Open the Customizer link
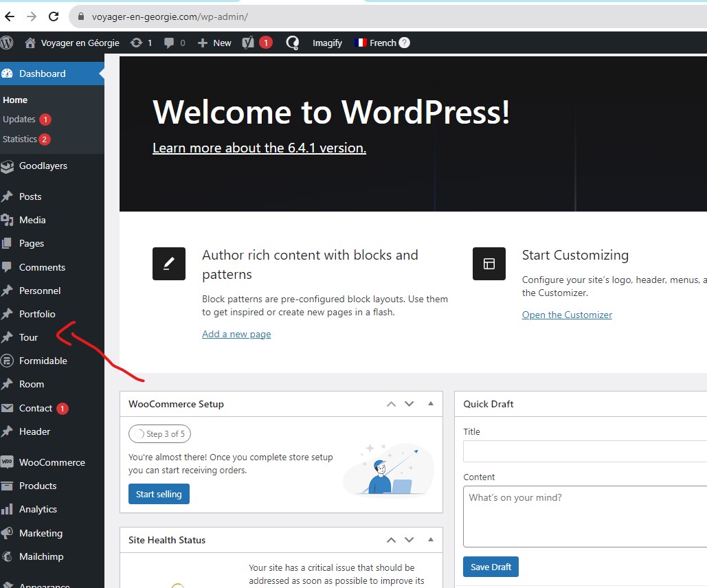Image resolution: width=707 pixels, height=588 pixels. coord(567,315)
